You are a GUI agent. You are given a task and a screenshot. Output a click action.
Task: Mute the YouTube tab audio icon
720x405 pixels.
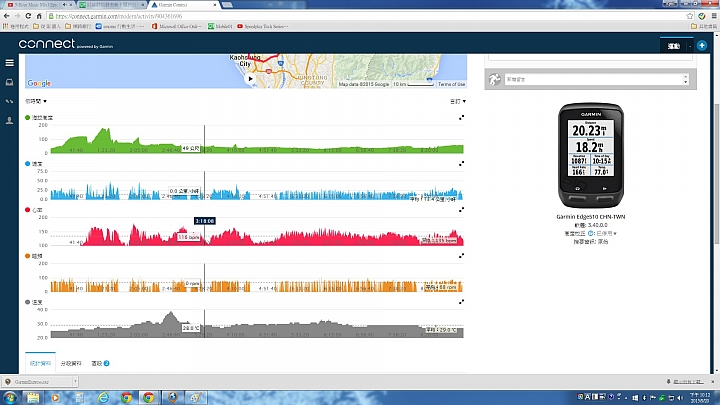65,5
